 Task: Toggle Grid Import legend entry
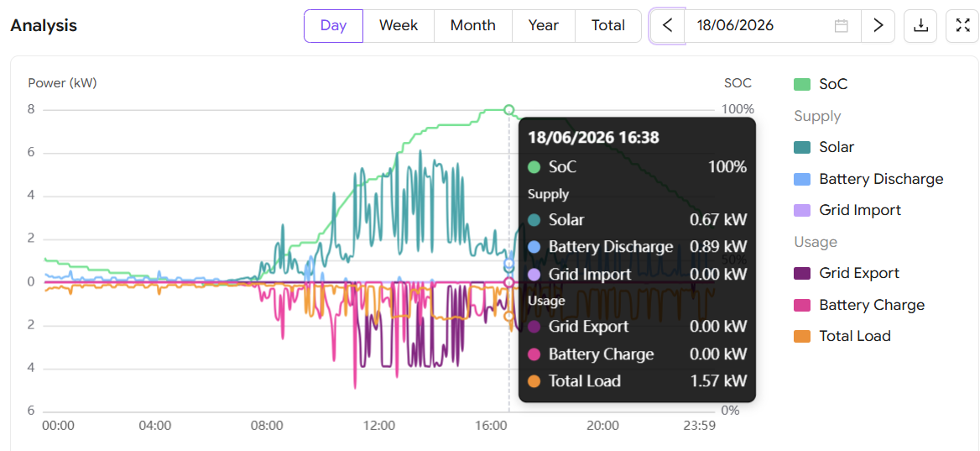pyautogui.click(x=847, y=210)
